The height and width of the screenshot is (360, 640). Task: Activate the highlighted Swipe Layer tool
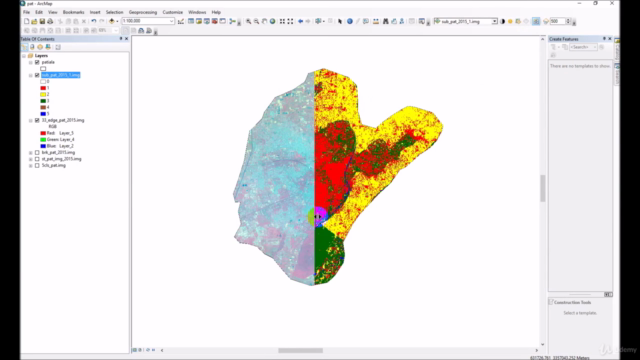[x=536, y=21]
